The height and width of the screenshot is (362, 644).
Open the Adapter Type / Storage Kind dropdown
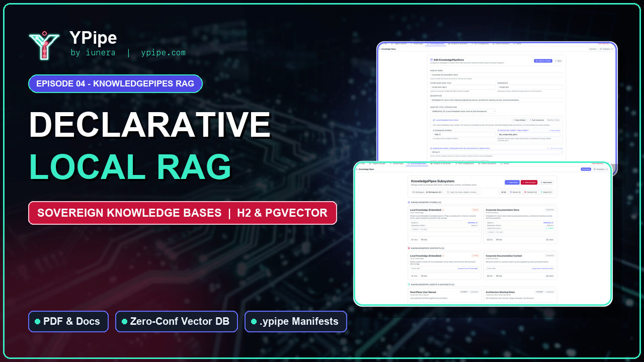pyautogui.click(x=463, y=111)
